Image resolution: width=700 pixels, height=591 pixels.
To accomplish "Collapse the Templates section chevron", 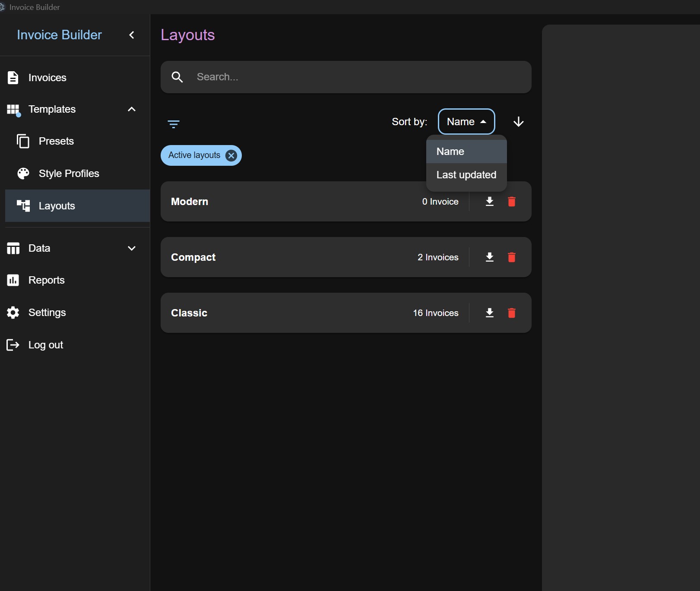I will click(132, 109).
